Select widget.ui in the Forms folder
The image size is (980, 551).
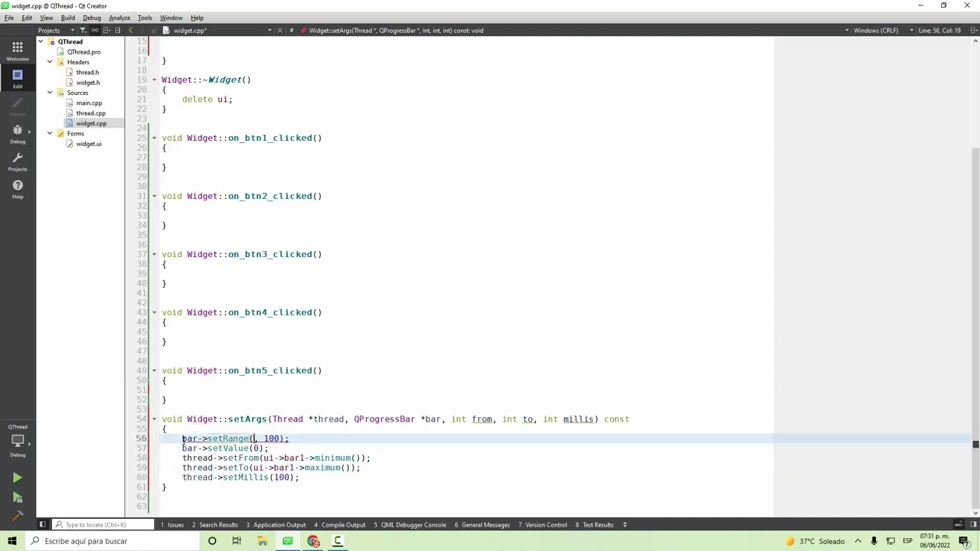tap(88, 144)
